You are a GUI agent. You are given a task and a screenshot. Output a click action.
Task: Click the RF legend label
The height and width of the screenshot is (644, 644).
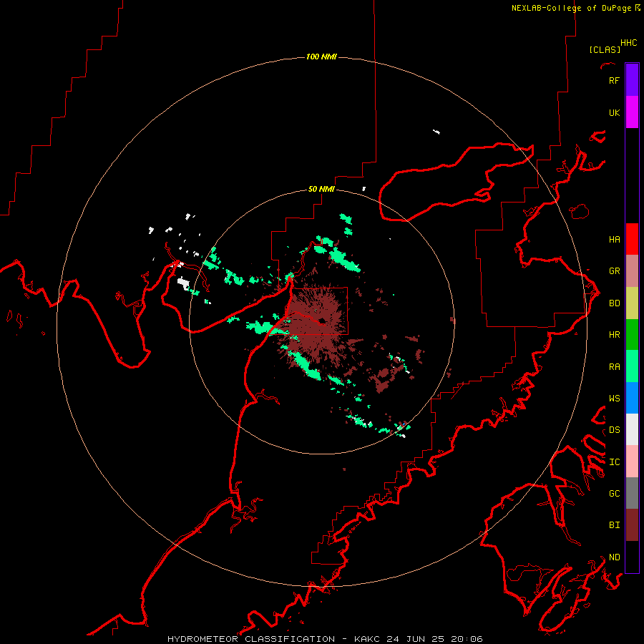tap(614, 80)
